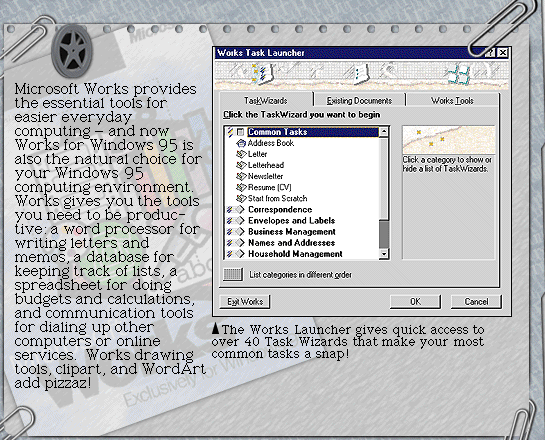Screen dimensions: 545x440
Task: Click the Resume (CV) wizard icon
Action: point(241,187)
